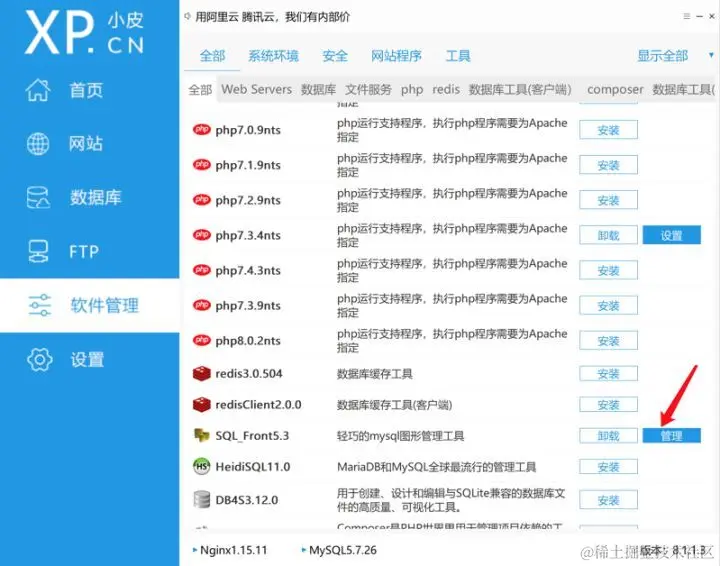Select the 文件服务 sub-tab
720x566 pixels.
coord(368,89)
